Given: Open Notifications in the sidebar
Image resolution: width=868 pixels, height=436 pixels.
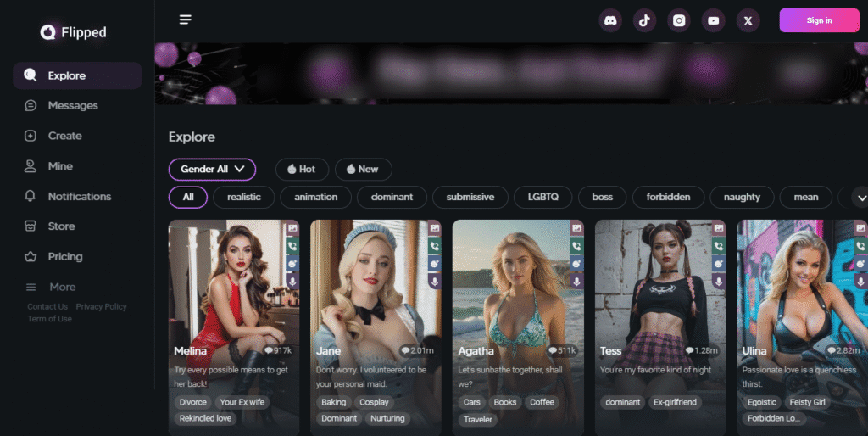Looking at the screenshot, I should pos(68,196).
